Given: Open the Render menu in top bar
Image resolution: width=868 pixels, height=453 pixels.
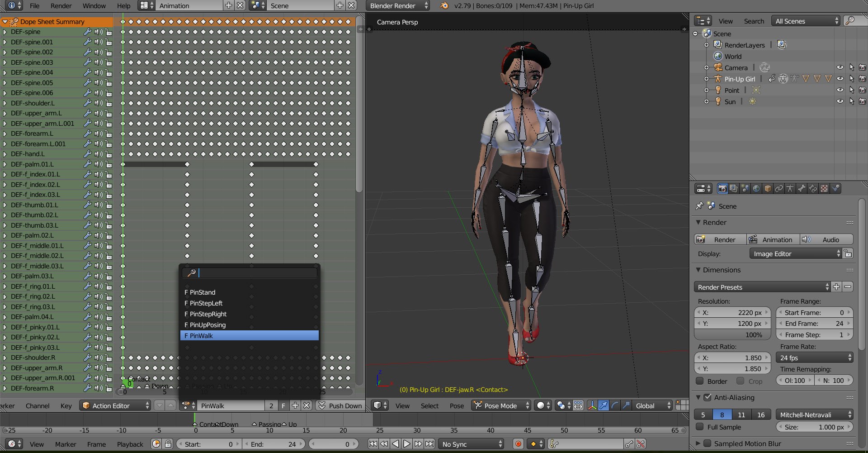Looking at the screenshot, I should click(61, 6).
